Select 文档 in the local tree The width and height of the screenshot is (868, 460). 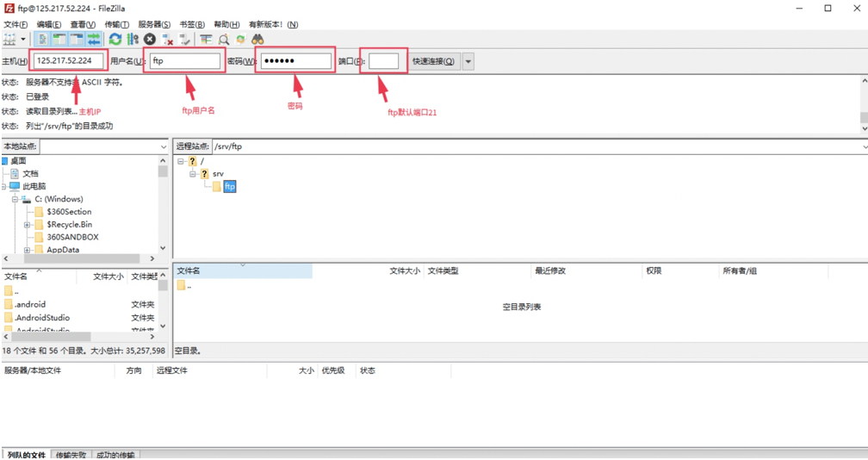click(30, 173)
